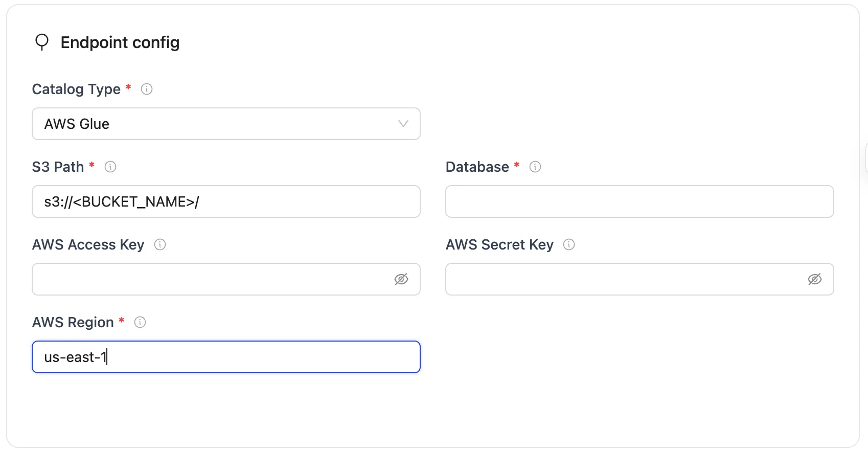
Task: Click the info icon next to Catalog Type
Action: tap(147, 89)
